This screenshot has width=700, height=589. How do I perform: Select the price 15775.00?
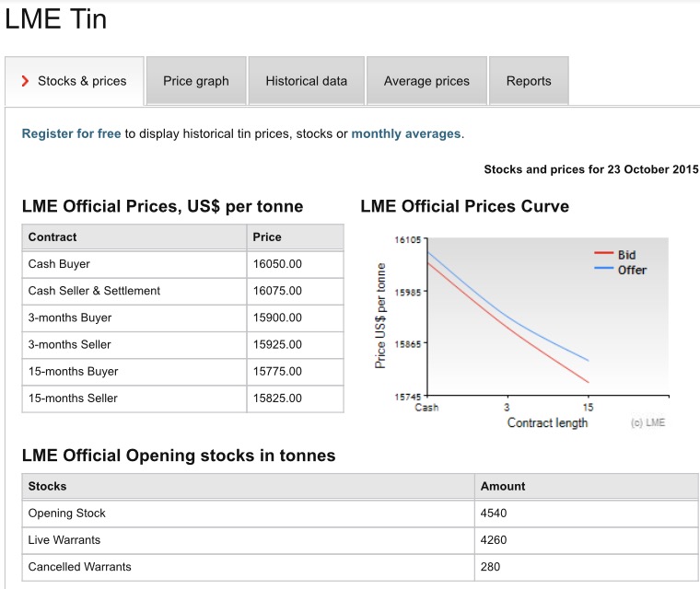click(277, 371)
